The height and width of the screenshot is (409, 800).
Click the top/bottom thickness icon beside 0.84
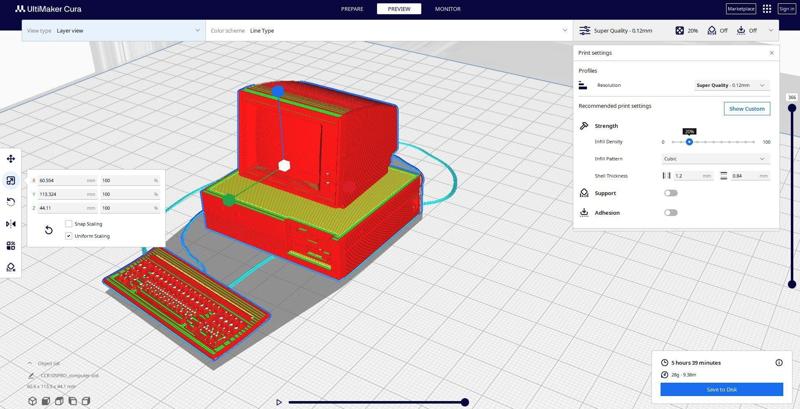pos(723,176)
